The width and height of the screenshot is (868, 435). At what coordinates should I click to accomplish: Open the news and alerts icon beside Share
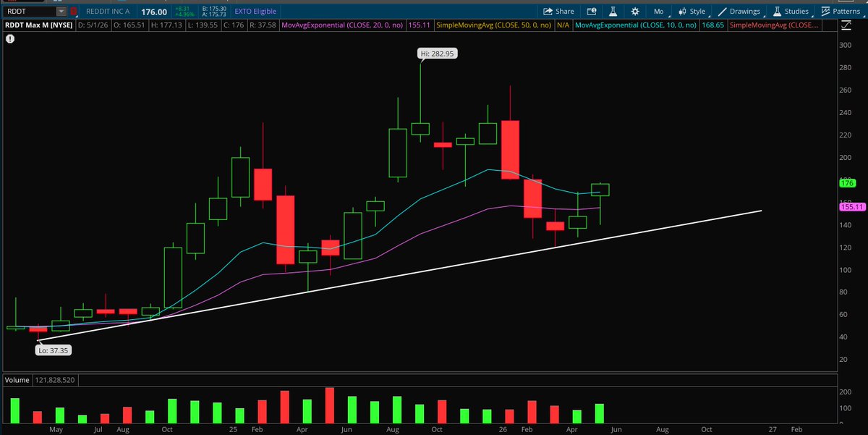pyautogui.click(x=591, y=12)
